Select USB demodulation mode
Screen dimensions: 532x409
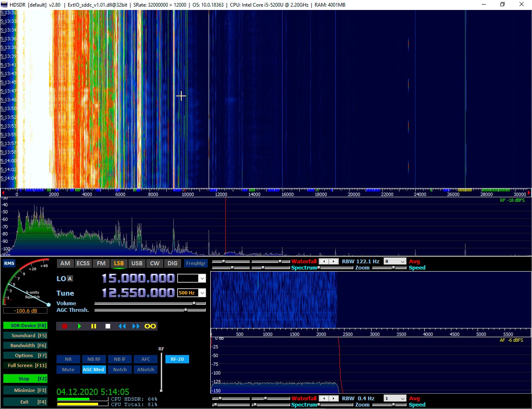click(137, 263)
